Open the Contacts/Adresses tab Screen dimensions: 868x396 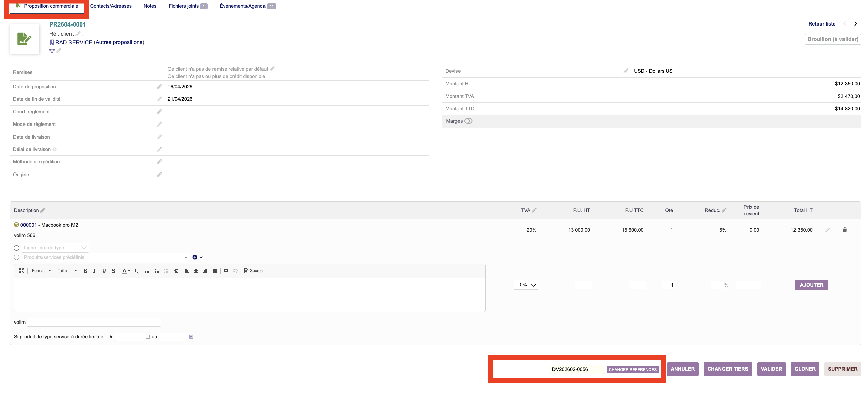[x=110, y=6]
